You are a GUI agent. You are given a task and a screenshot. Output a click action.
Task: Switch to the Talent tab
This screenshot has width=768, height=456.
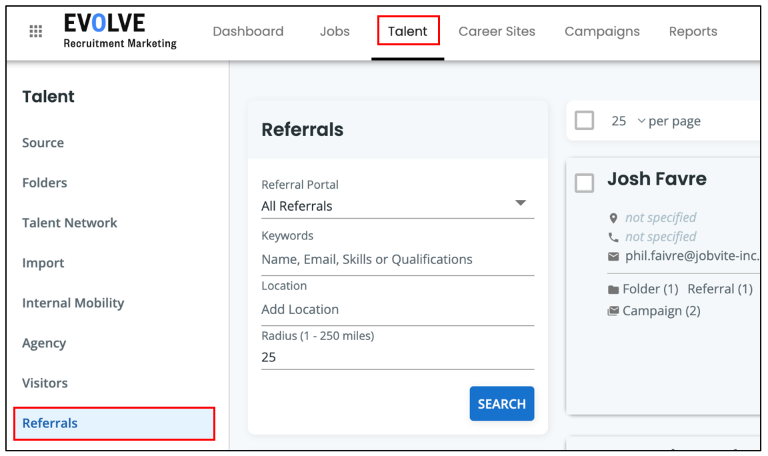[x=408, y=31]
